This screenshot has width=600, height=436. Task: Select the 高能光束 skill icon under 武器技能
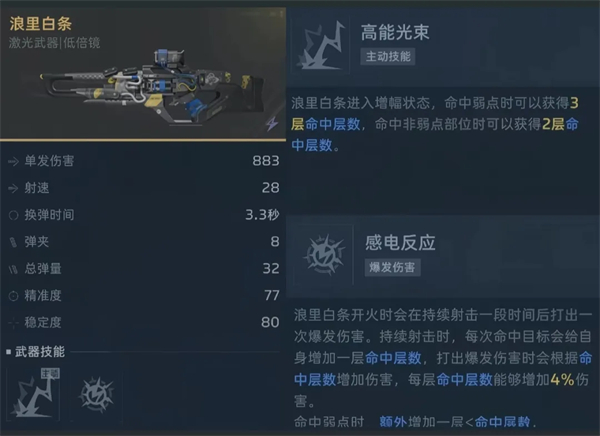click(33, 395)
